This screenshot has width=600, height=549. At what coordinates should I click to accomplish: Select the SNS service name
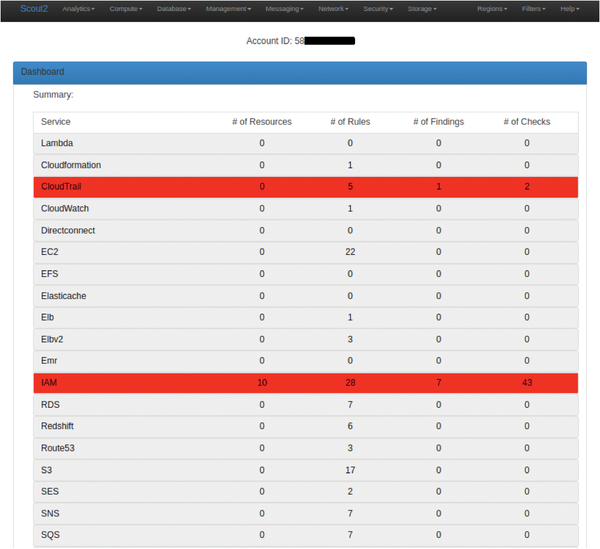point(50,514)
